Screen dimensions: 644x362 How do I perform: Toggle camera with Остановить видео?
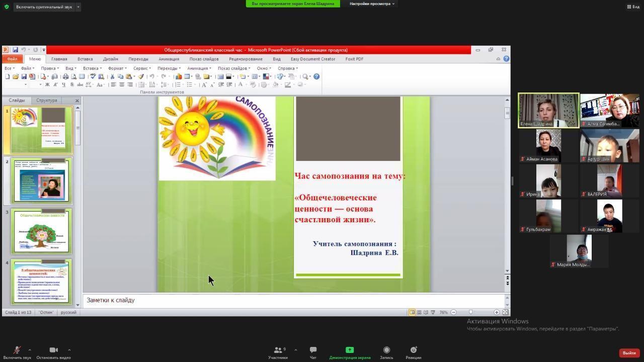click(x=53, y=350)
